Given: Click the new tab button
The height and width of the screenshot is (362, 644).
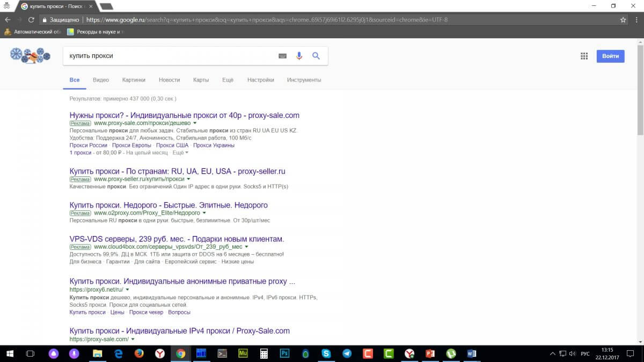Looking at the screenshot, I should tap(106, 6).
